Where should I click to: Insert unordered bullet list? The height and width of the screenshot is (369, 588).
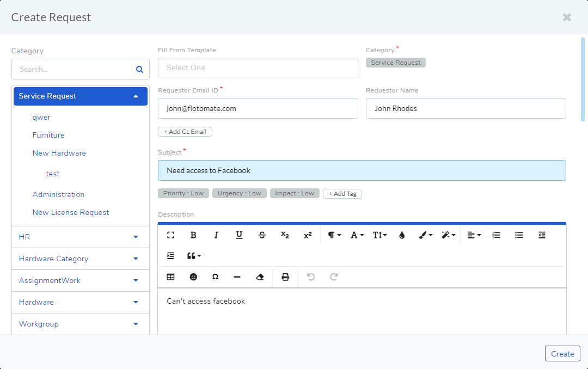pyautogui.click(x=519, y=235)
